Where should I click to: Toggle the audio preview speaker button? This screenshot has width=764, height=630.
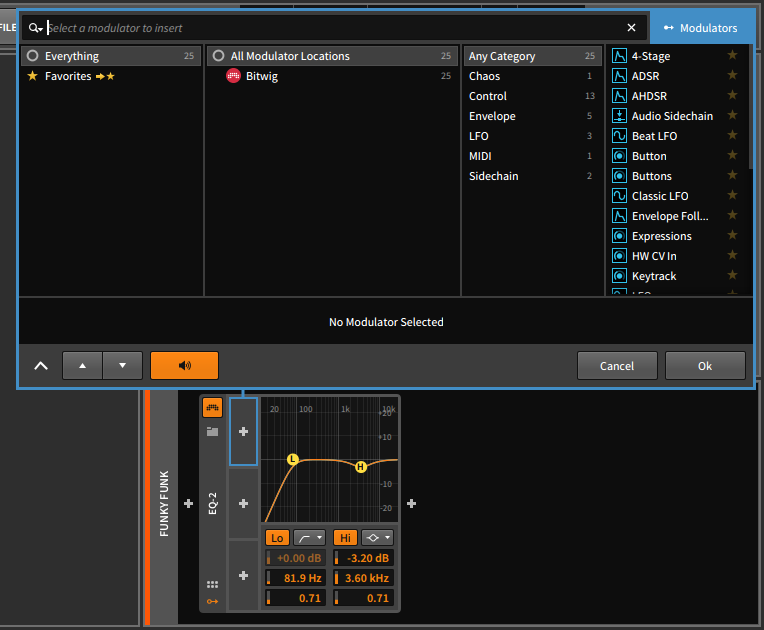(x=184, y=365)
